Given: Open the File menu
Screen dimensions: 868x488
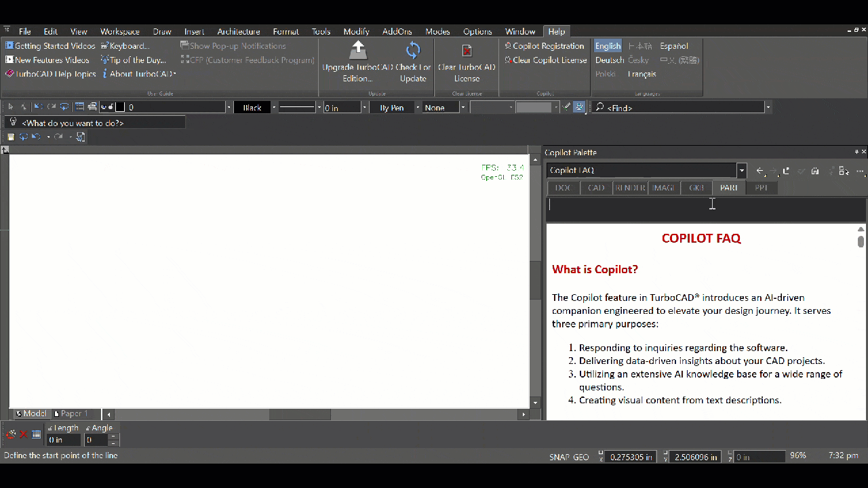Looking at the screenshot, I should (x=25, y=31).
